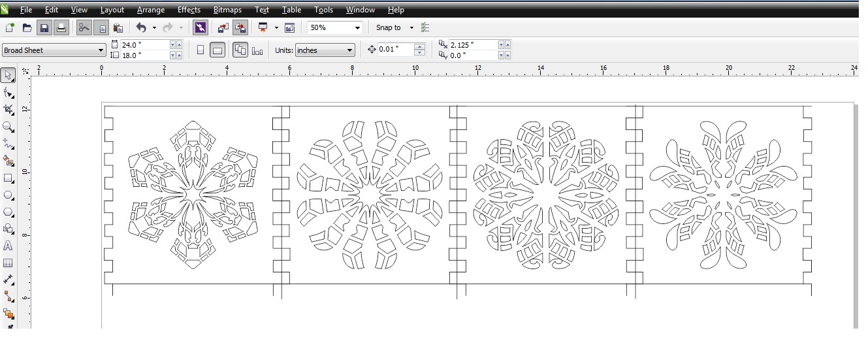868x341 pixels.
Task: Undo the last action
Action: 141,27
